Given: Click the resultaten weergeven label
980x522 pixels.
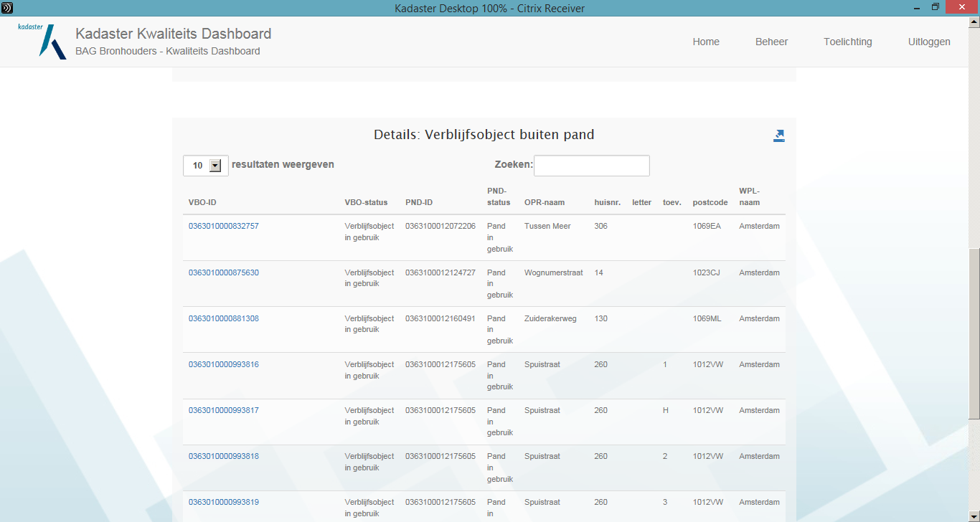Looking at the screenshot, I should click(283, 164).
